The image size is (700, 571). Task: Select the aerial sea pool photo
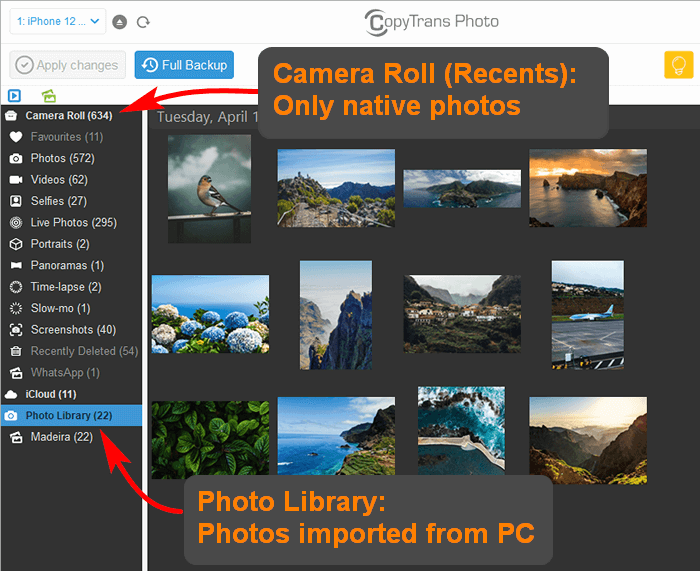tap(461, 431)
